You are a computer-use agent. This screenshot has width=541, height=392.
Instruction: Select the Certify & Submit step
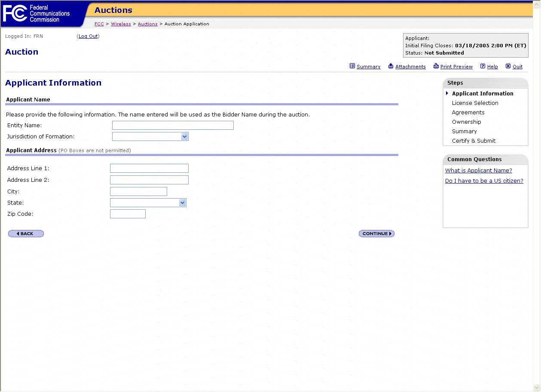click(x=474, y=141)
